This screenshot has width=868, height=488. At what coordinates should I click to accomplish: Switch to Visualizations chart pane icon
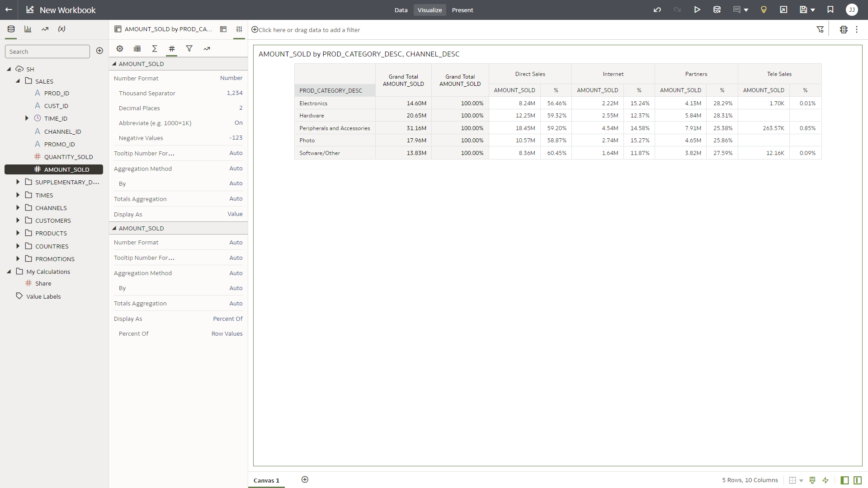coord(28,29)
